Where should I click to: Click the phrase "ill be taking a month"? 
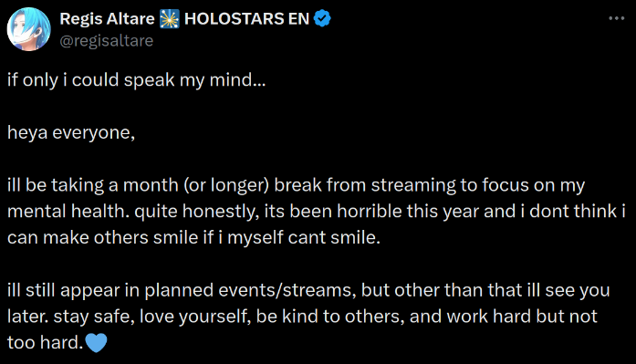[93, 185]
